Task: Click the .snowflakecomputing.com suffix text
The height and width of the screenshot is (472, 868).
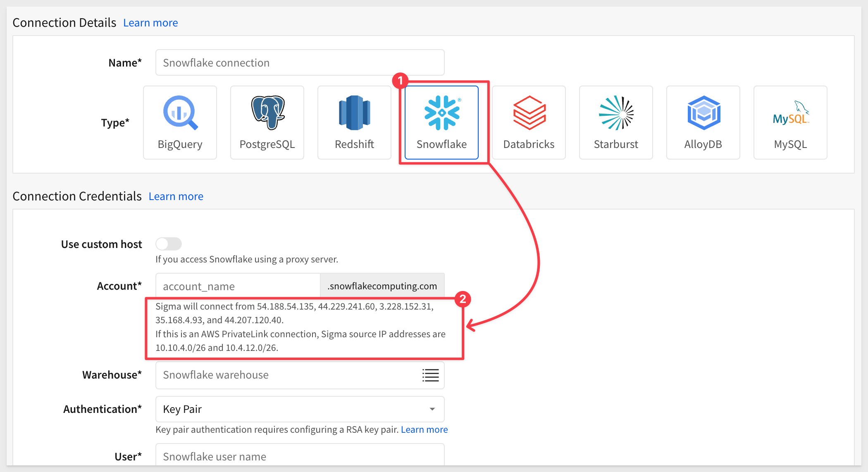Action: (x=382, y=286)
